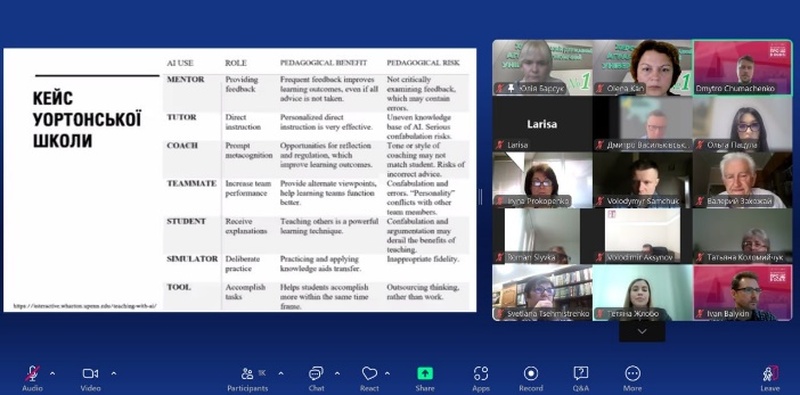Click 'SIMULATOR' row label in slide table
Image resolution: width=800 pixels, height=395 pixels.
point(192,259)
